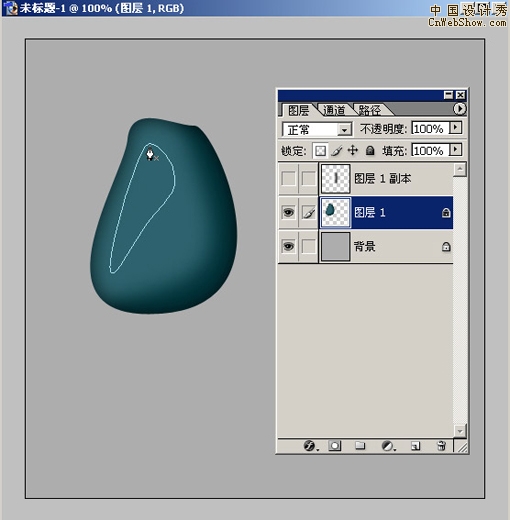Open the fill slider arrow
This screenshot has height=520, width=510.
click(456, 150)
